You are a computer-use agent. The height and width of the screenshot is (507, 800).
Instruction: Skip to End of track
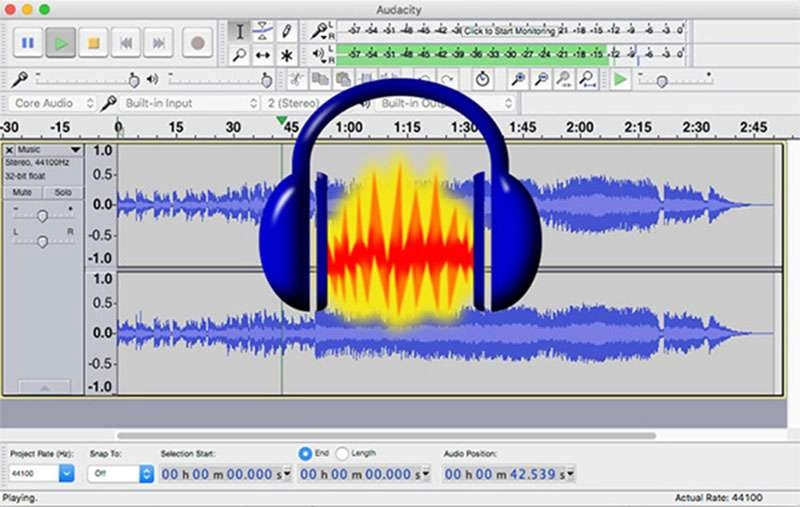(157, 43)
